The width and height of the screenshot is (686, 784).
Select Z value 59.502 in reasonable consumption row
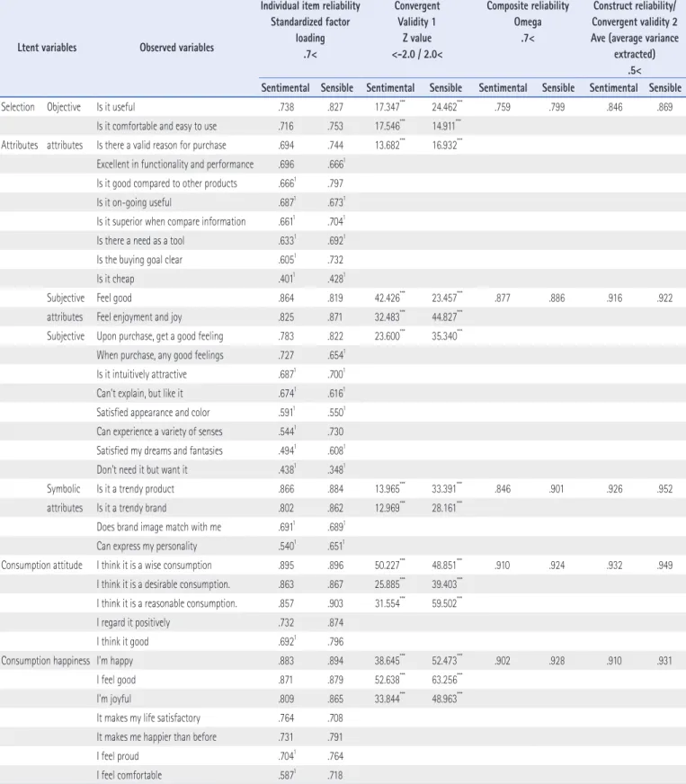447,603
